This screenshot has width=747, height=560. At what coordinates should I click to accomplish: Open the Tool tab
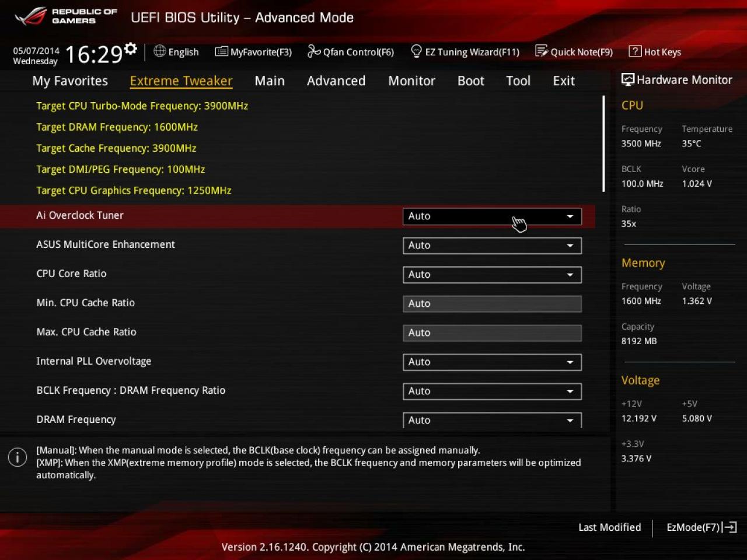(x=518, y=81)
